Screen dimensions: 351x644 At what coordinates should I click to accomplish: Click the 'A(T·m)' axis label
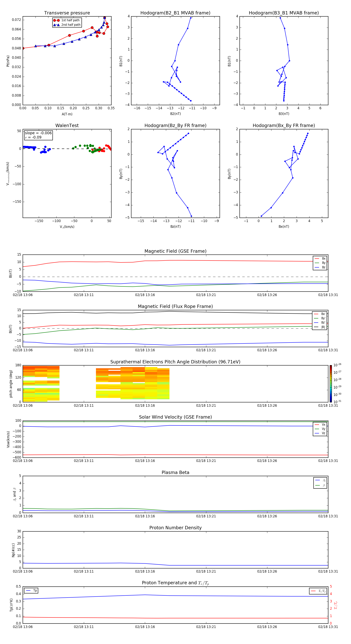point(67,114)
